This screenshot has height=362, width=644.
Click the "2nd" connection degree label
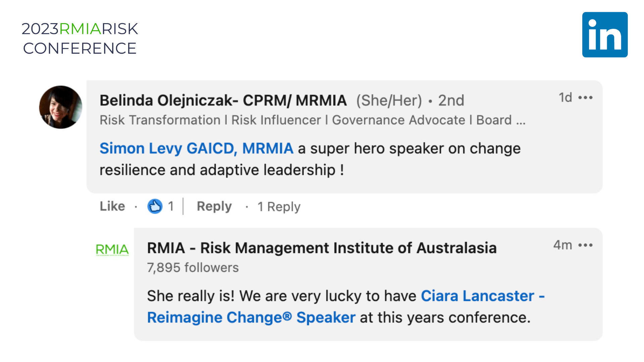pyautogui.click(x=451, y=101)
